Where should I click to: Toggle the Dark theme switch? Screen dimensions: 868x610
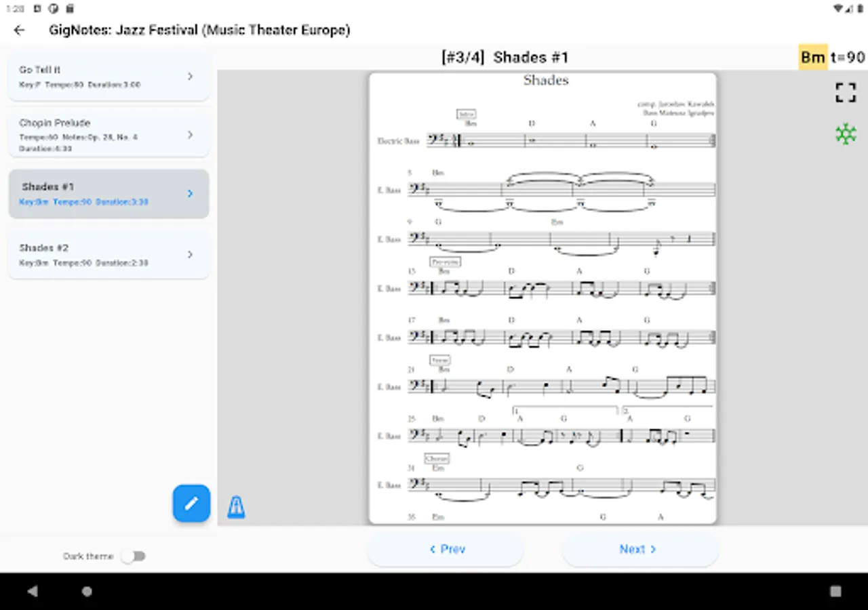point(134,556)
